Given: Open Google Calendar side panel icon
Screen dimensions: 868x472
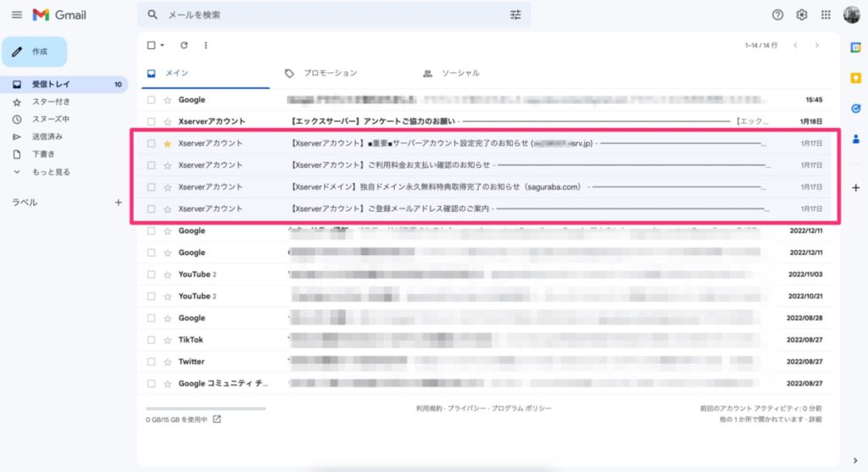Looking at the screenshot, I should click(x=856, y=47).
